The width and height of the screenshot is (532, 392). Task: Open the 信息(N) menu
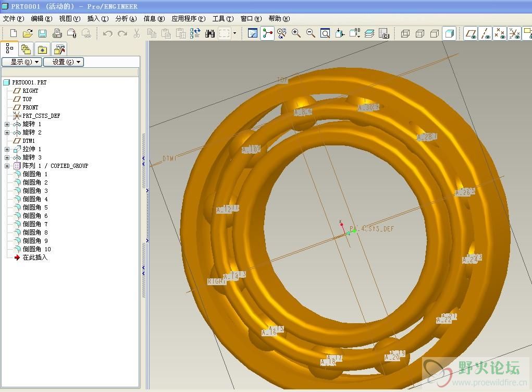154,19
